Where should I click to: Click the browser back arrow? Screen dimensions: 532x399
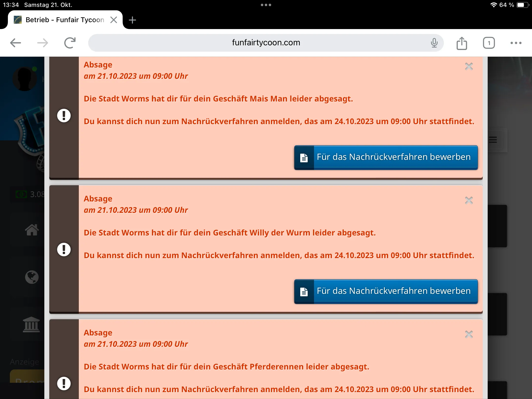tap(16, 43)
